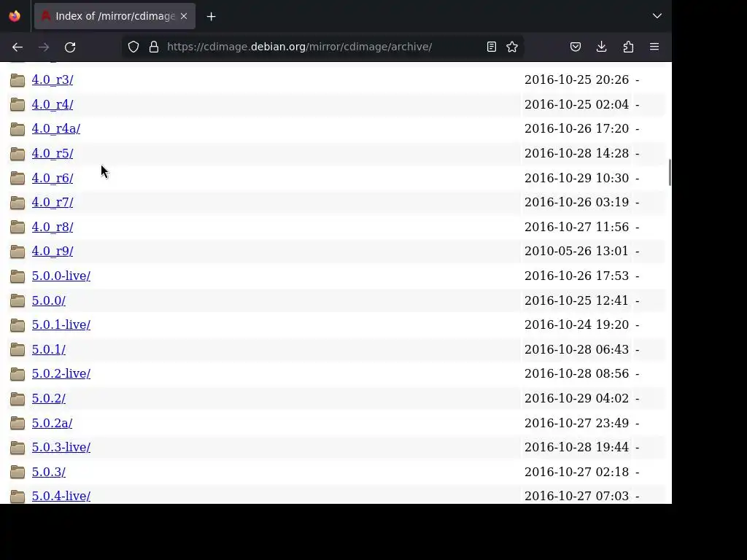
Task: Click folder icon beside 5.0.3/
Action: click(x=18, y=472)
